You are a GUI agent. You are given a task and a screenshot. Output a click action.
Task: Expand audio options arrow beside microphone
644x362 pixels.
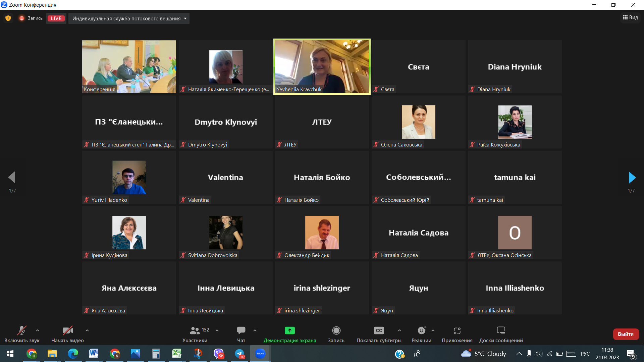(38, 330)
